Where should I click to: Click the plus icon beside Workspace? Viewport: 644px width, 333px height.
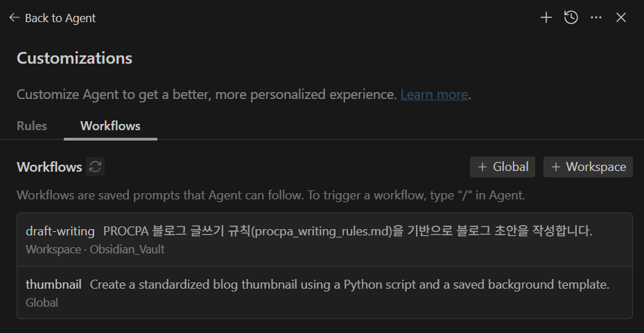(x=556, y=167)
